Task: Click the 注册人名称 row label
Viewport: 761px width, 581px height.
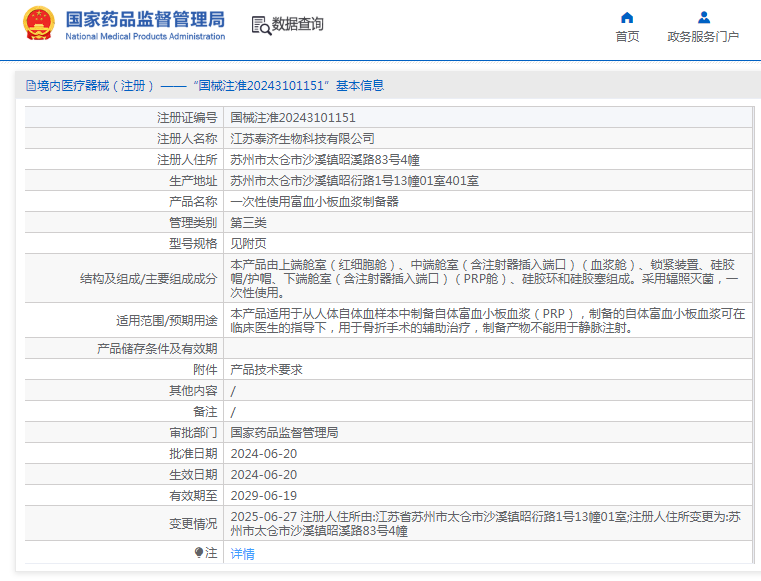Action: click(187, 139)
